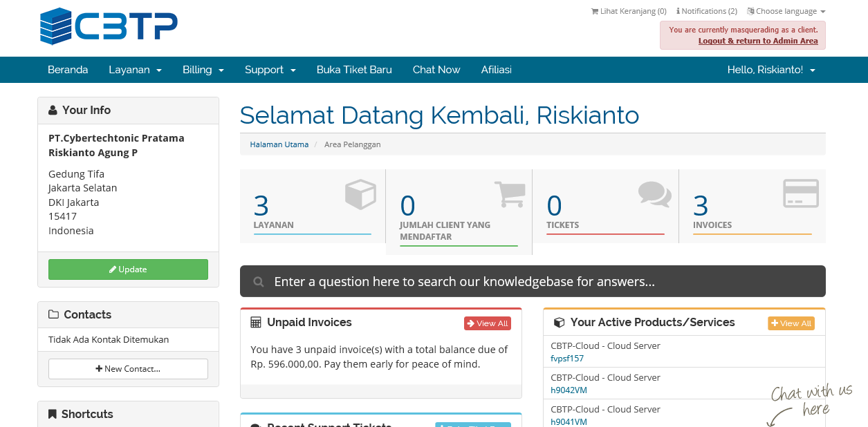Image resolution: width=868 pixels, height=427 pixels.
Task: Click Logout & return to Admin Area
Action: pos(758,41)
